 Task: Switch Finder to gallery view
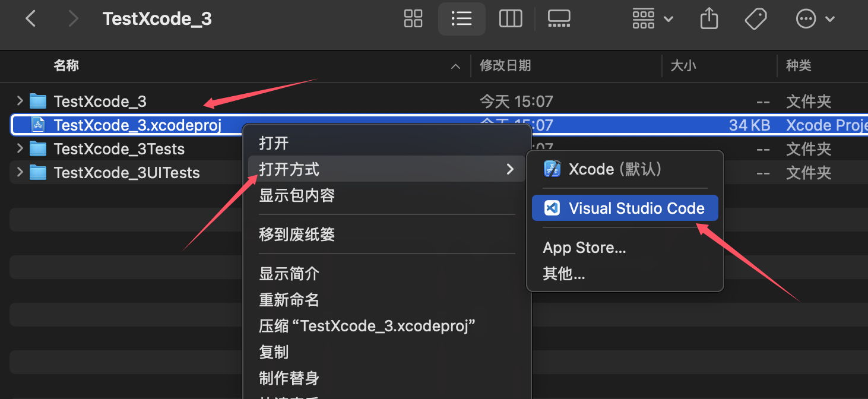pos(559,19)
